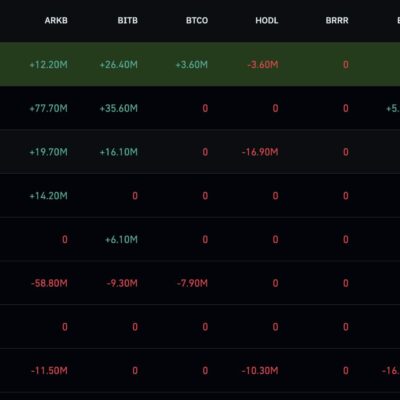Select the -11.50M ARKB cell

(x=49, y=371)
